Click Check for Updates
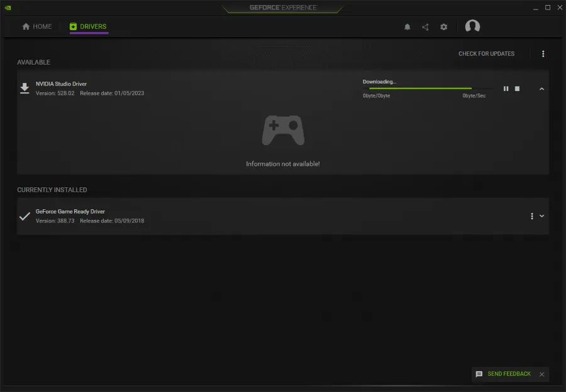 (x=486, y=54)
